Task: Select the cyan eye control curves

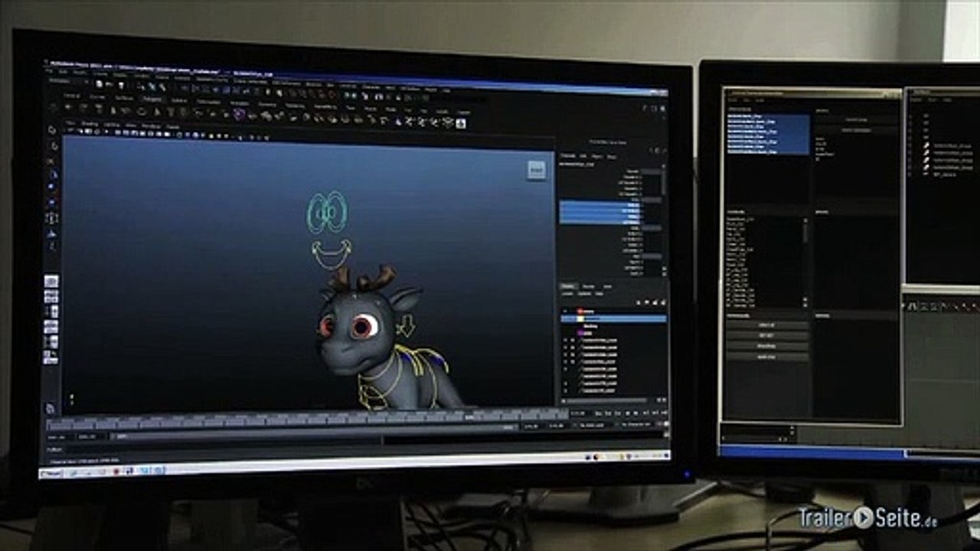Action: pos(327,212)
